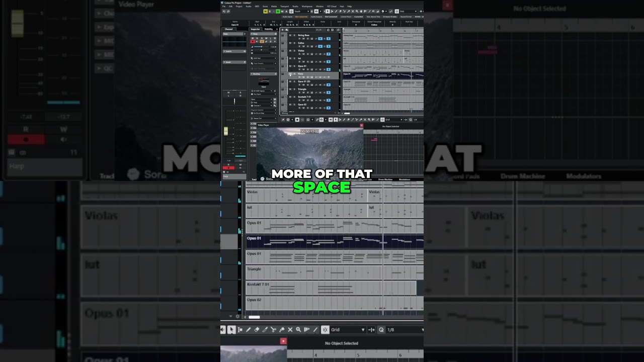Viewport: 644px width, 362px height.
Task: Adjust the Harp volume slider in the inspector
Action: click(261, 47)
